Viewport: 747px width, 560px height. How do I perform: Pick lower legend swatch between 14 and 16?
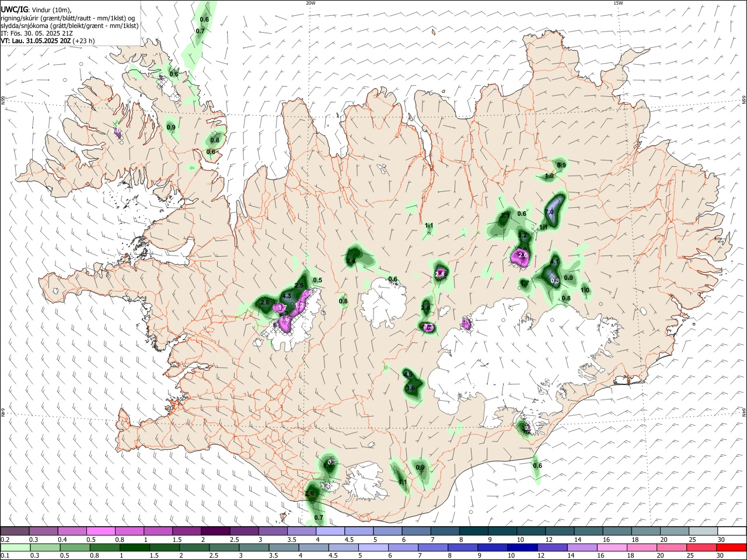582,548
